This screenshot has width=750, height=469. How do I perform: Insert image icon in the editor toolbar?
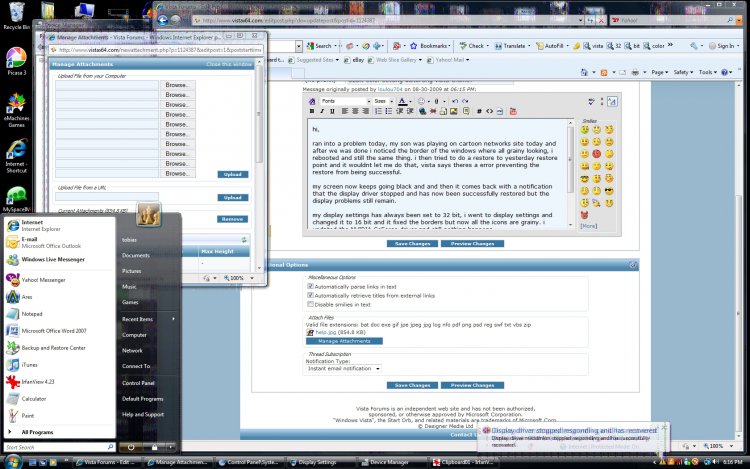tap(453, 111)
